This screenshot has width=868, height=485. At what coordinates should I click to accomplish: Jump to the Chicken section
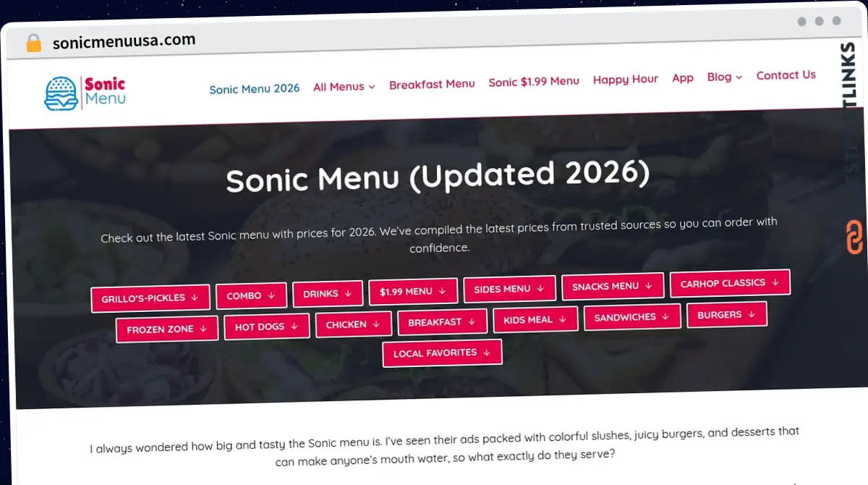pyautogui.click(x=353, y=324)
